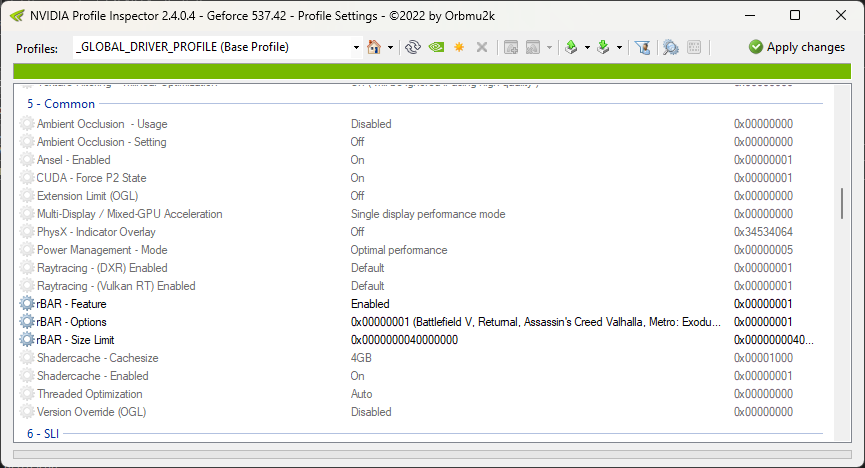Click the gray X delete profile icon
865x468 pixels.
pos(482,47)
